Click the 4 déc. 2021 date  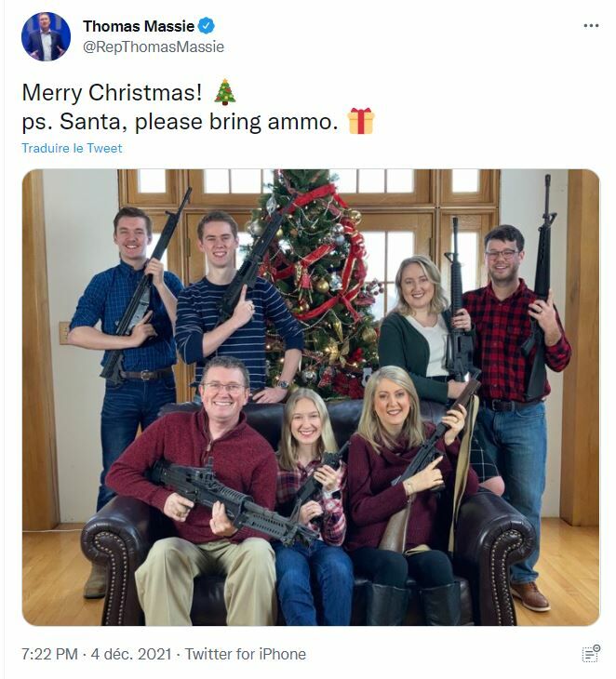131,654
